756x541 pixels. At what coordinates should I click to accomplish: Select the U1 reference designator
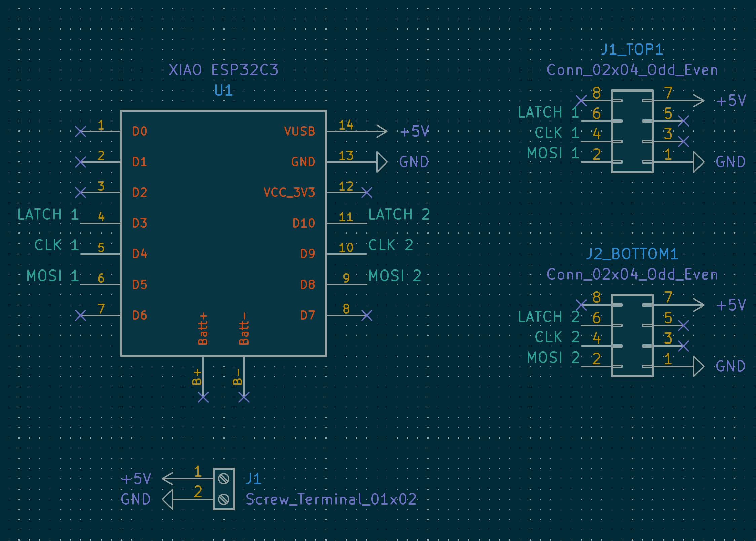224,90
